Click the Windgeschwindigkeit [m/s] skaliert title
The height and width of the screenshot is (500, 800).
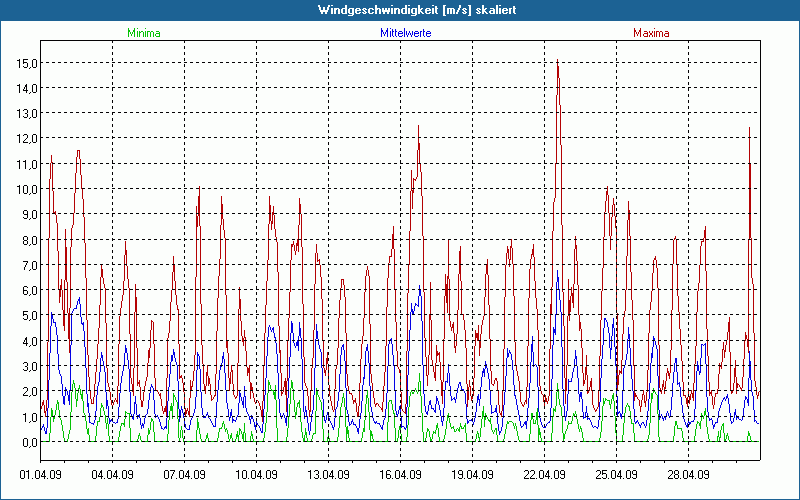[417, 10]
